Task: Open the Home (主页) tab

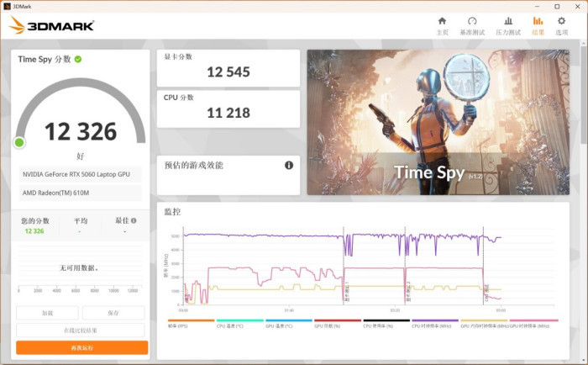Action: (x=442, y=26)
